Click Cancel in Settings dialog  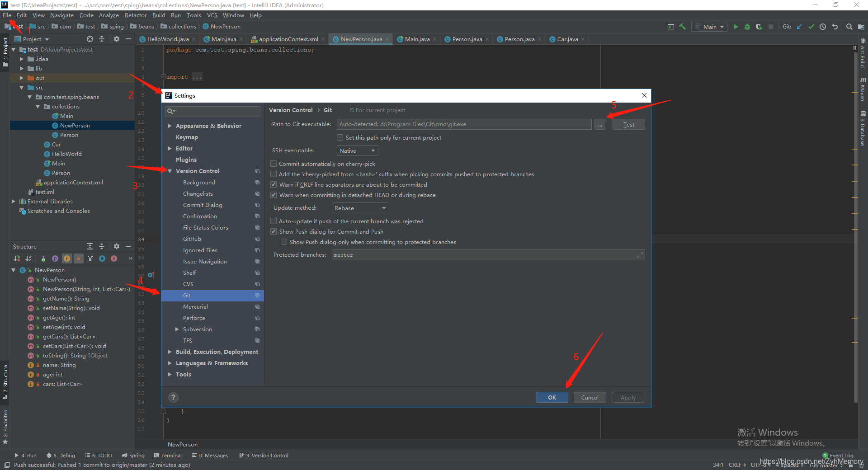590,398
